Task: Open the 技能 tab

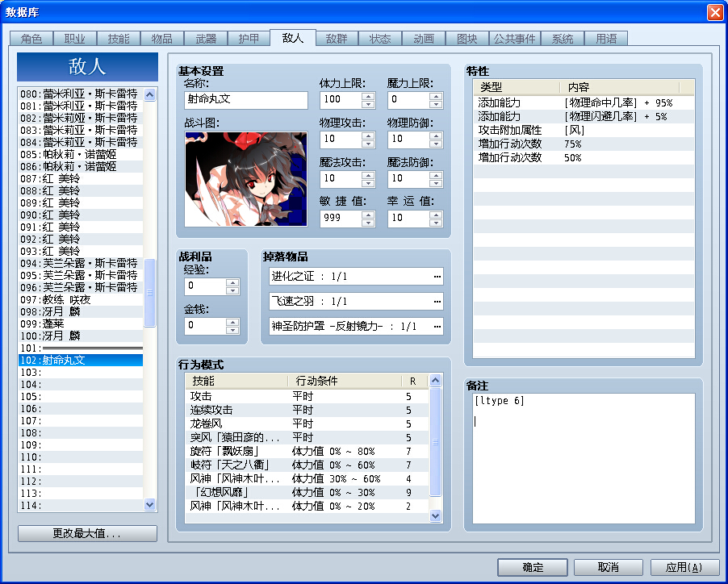Action: click(119, 39)
